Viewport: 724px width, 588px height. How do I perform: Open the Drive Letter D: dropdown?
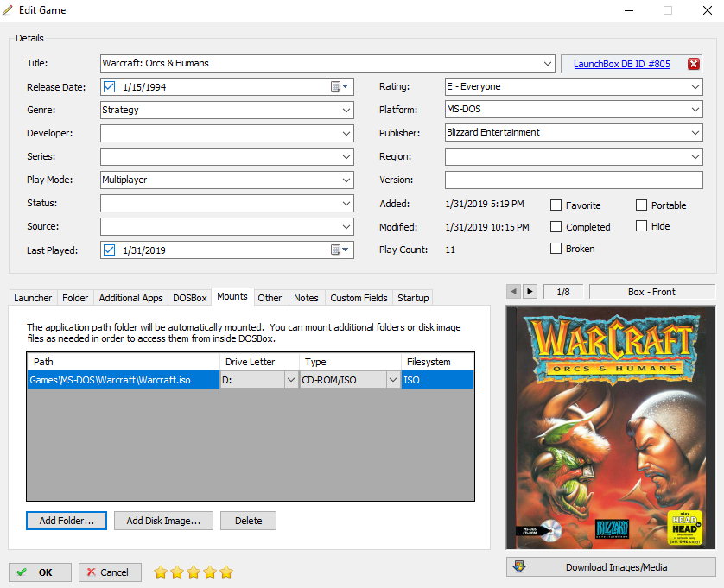coord(291,380)
